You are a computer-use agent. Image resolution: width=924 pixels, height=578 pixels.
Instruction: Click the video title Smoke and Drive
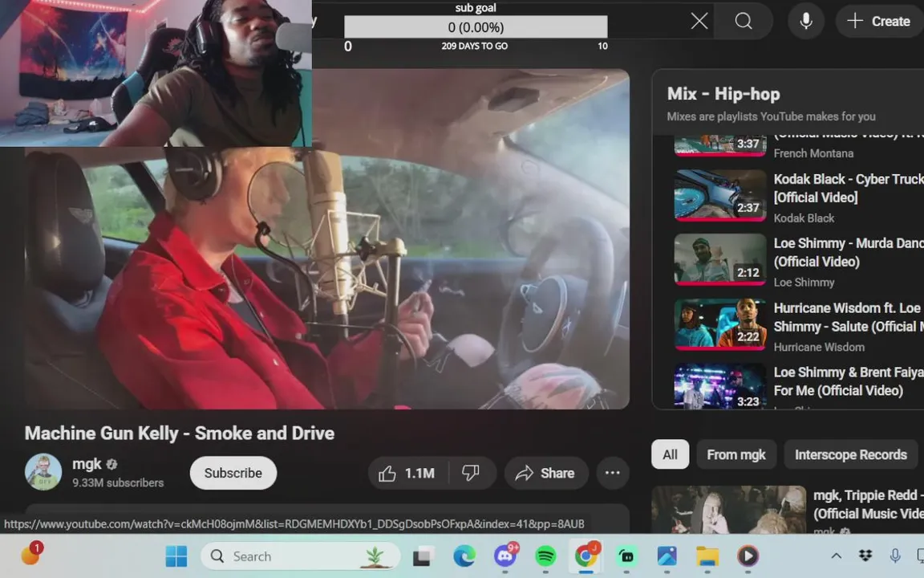point(179,433)
